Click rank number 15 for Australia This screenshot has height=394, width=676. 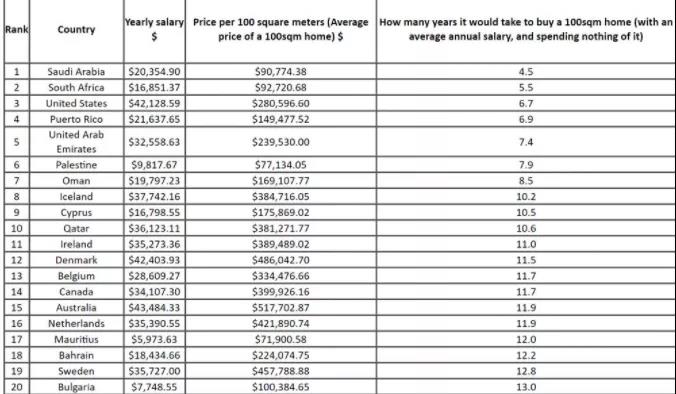(x=17, y=308)
